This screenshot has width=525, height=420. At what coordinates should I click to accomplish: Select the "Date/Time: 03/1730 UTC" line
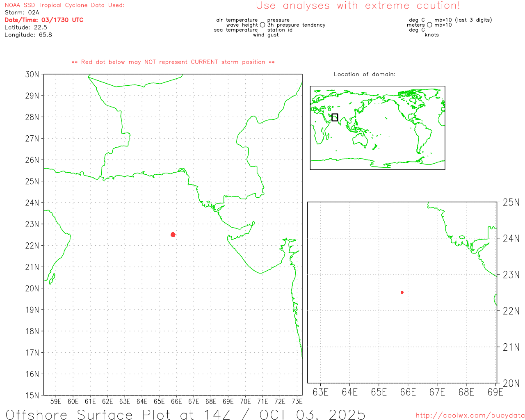coord(44,20)
